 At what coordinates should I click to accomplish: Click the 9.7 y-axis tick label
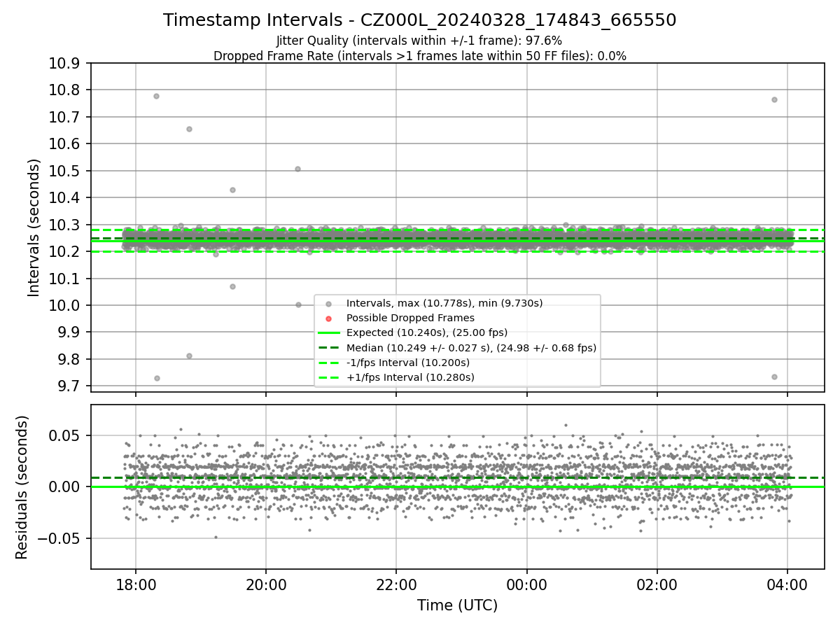[x=68, y=386]
